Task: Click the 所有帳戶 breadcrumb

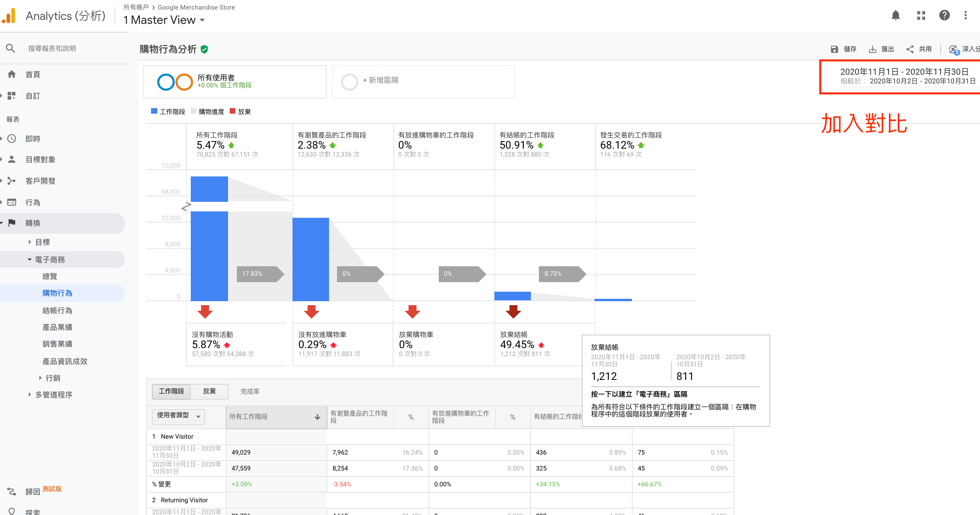Action: click(136, 7)
